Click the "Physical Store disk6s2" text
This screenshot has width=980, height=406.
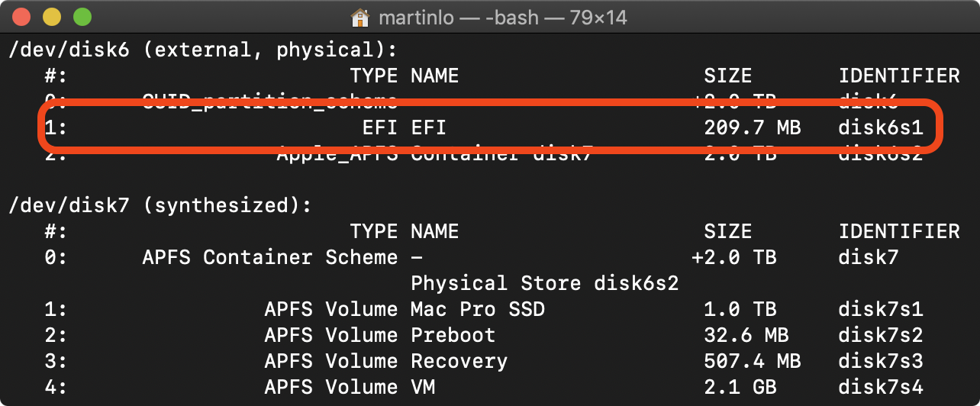(x=544, y=283)
